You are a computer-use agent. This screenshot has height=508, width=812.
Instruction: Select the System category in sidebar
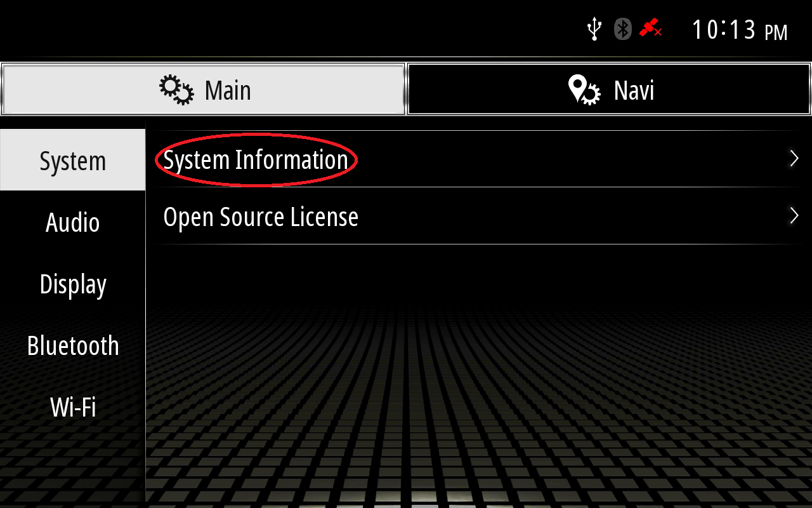tap(73, 160)
